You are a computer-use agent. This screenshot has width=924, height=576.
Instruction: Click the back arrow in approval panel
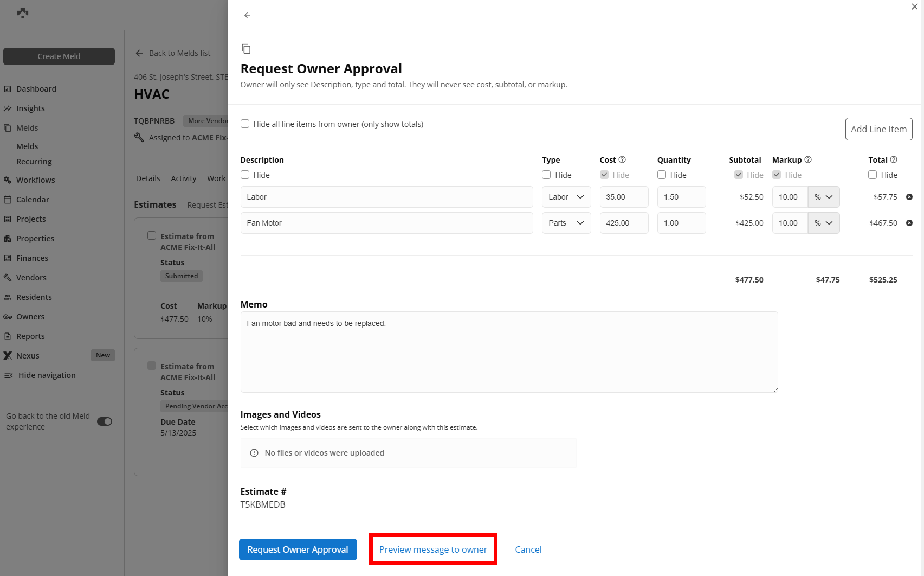[x=247, y=15]
